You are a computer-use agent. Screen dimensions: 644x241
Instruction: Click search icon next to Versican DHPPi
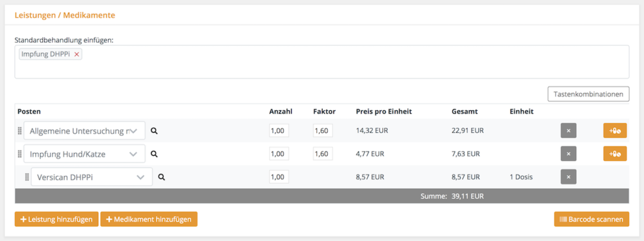162,177
